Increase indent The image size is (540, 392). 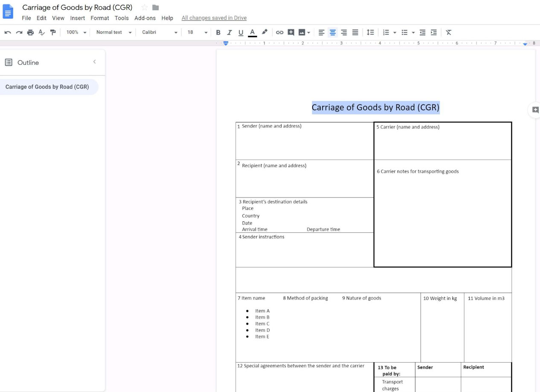click(433, 32)
